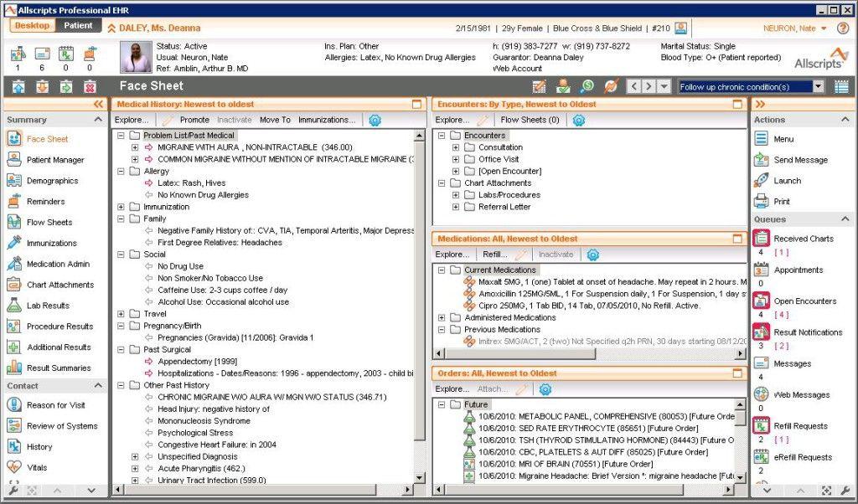Click the Immunizations button in Medical History
This screenshot has width=858, height=504.
[x=327, y=120]
